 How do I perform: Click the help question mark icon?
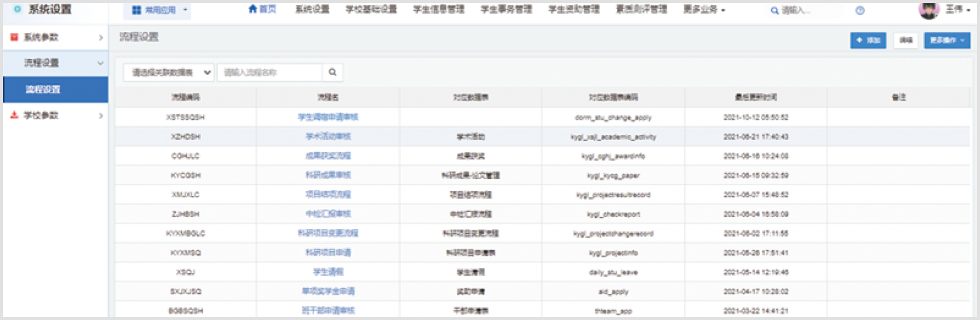860,10
